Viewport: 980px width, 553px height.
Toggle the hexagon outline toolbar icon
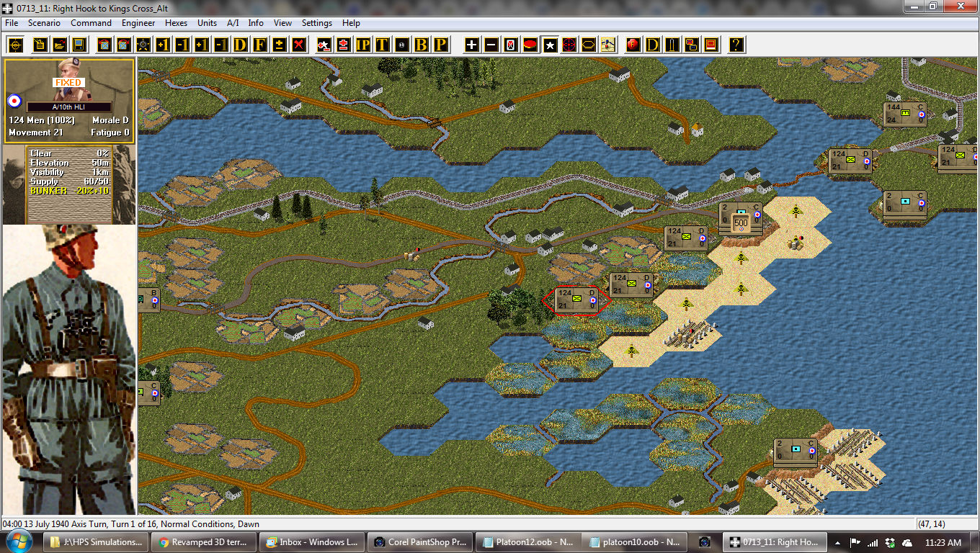coord(589,45)
